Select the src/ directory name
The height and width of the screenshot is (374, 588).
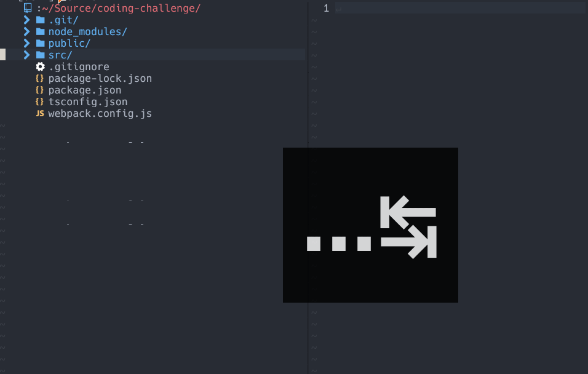point(60,55)
